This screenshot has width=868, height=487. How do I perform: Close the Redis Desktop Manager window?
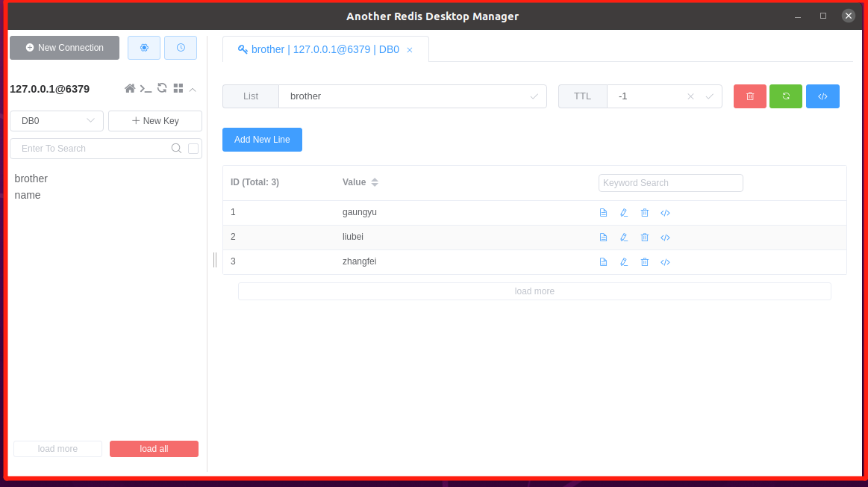[848, 16]
